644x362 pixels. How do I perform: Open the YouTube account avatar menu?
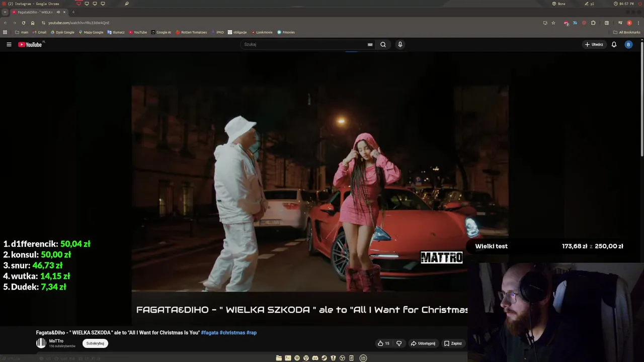click(628, 44)
